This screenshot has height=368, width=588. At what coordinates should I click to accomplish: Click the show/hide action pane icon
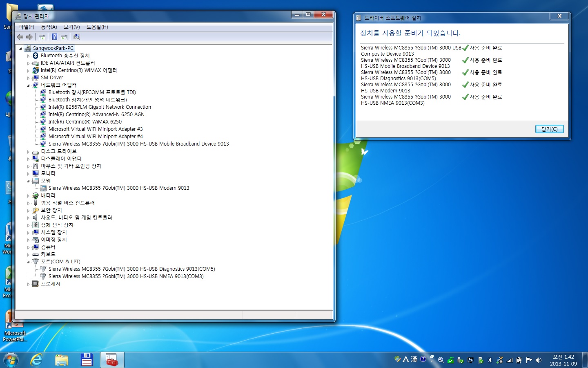tap(64, 37)
